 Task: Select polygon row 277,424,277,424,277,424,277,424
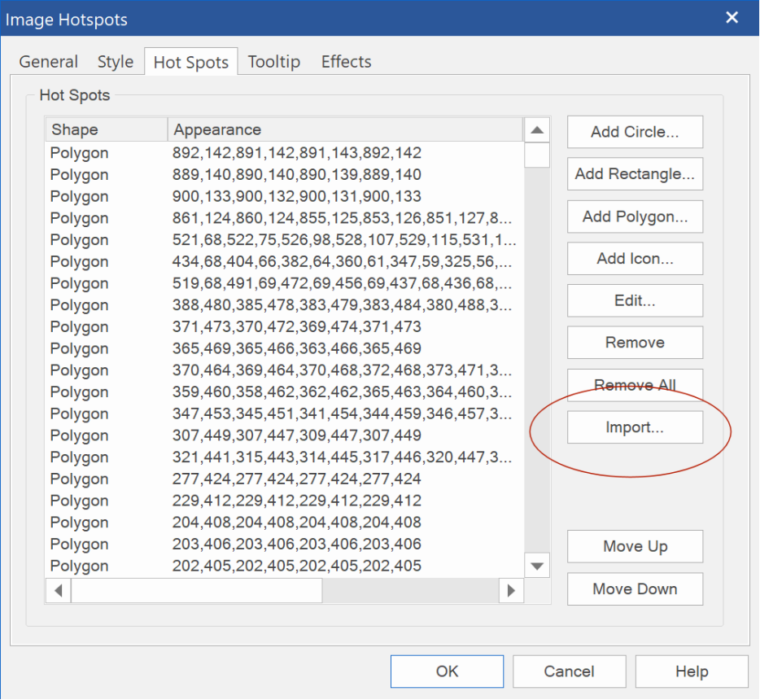pos(285,479)
